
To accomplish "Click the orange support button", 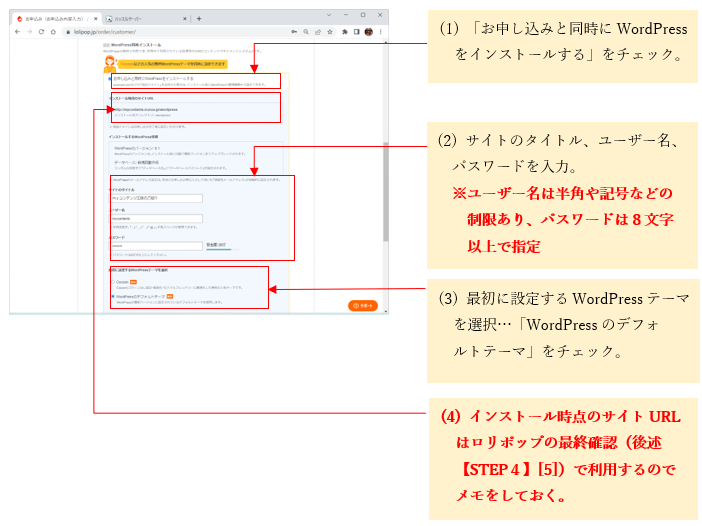I will click(x=362, y=305).
